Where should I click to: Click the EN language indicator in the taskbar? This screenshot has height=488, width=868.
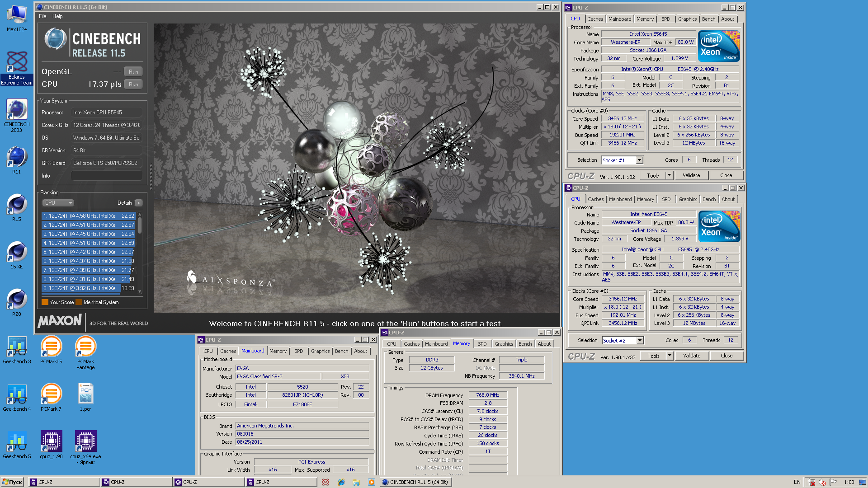797,482
